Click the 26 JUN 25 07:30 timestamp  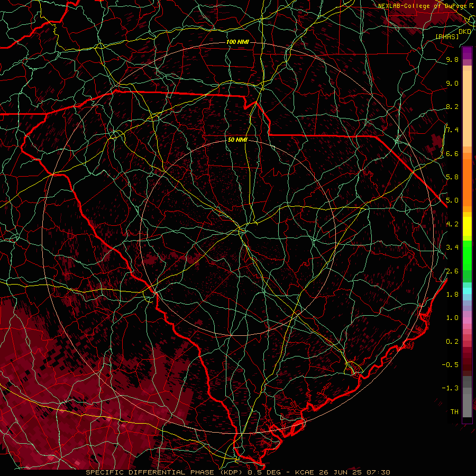(354, 472)
